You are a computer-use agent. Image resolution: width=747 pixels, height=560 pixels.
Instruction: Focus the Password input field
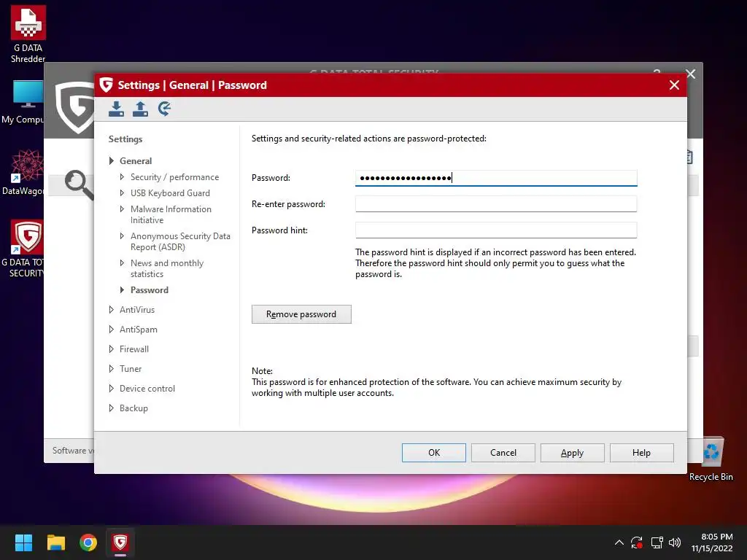pyautogui.click(x=496, y=178)
